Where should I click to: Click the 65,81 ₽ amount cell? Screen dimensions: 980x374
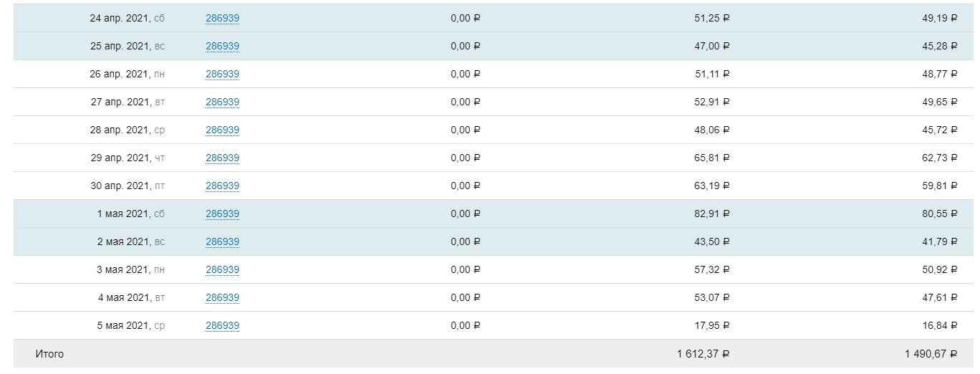(x=711, y=158)
